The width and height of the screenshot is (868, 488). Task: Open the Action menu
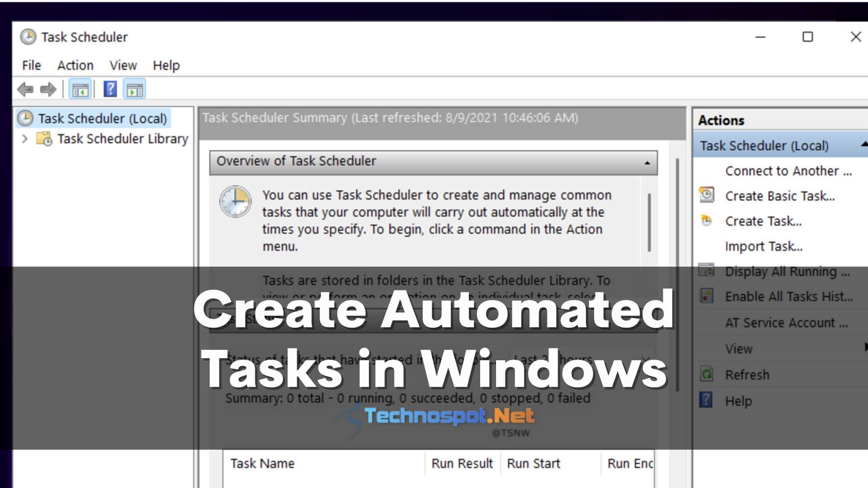[75, 66]
